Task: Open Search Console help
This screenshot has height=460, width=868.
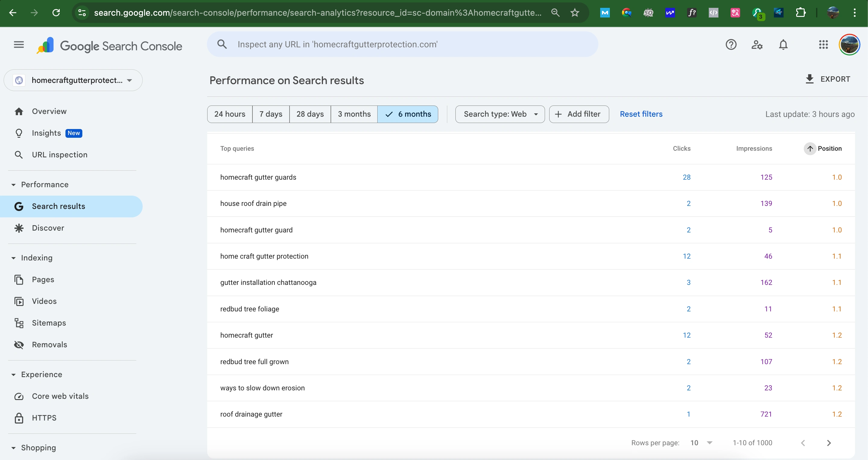Action: (x=731, y=44)
